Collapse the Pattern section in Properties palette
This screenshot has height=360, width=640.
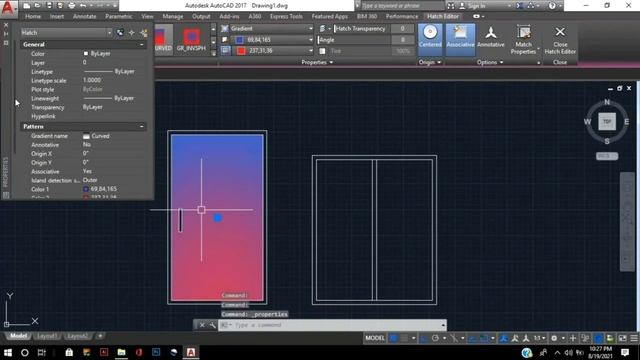(x=142, y=127)
